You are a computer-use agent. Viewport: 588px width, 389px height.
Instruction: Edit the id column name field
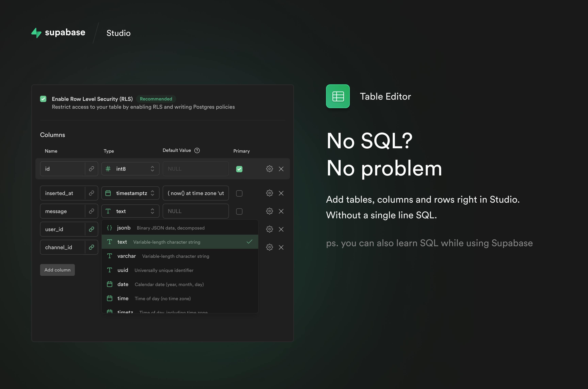63,169
